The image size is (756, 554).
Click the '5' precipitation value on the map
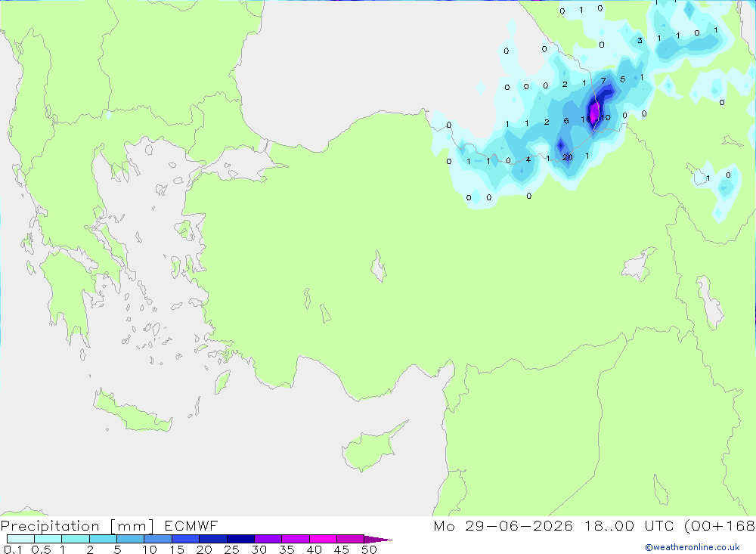coord(622,79)
